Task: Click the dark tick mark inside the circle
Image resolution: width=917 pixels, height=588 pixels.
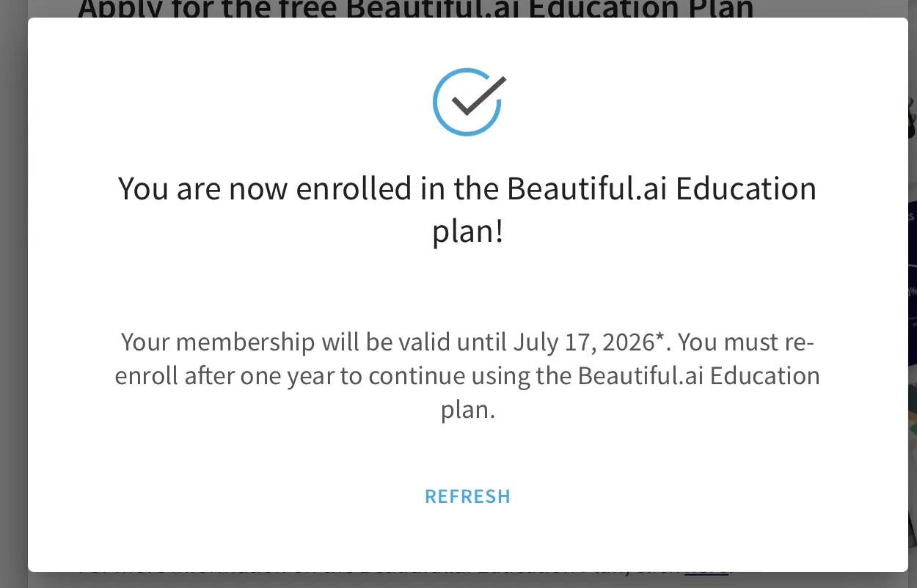Action: [x=478, y=96]
